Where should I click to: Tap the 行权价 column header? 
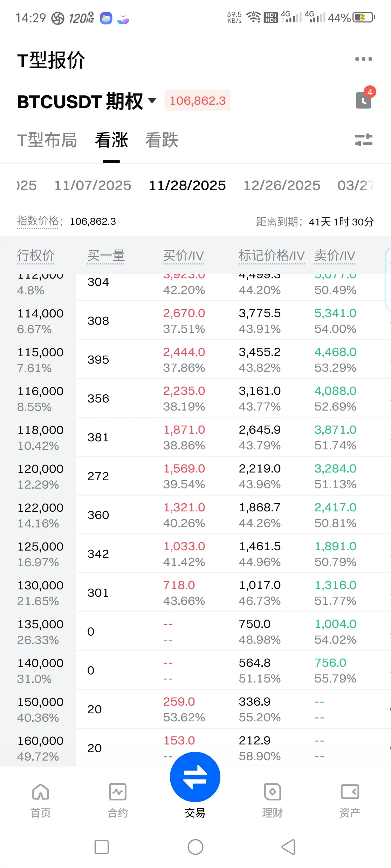click(x=36, y=255)
